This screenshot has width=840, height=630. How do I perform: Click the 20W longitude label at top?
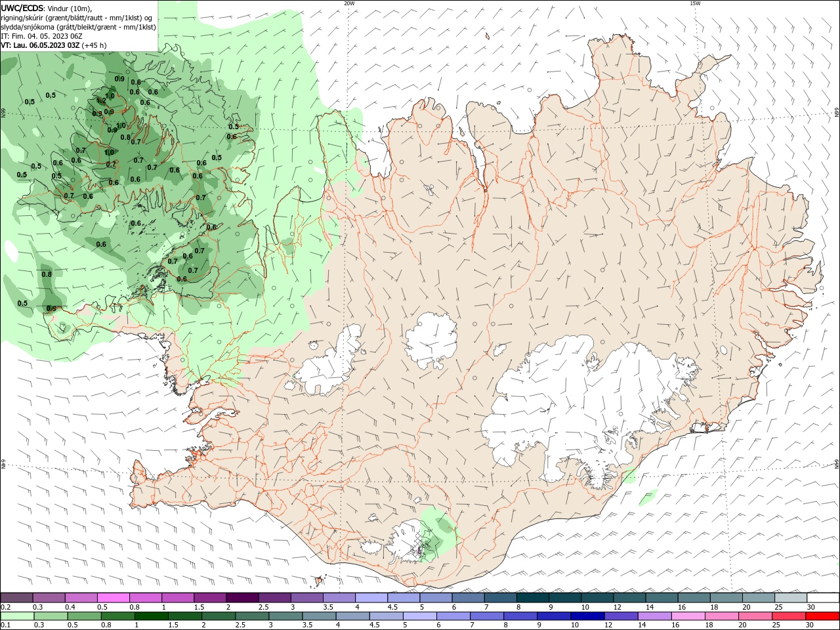[x=349, y=3]
